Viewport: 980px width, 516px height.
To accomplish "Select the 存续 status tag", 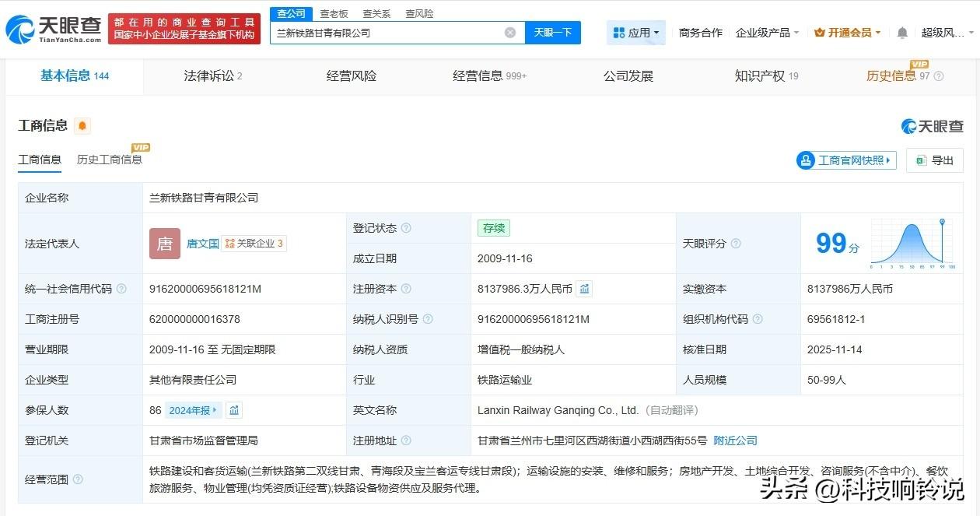I will point(493,228).
